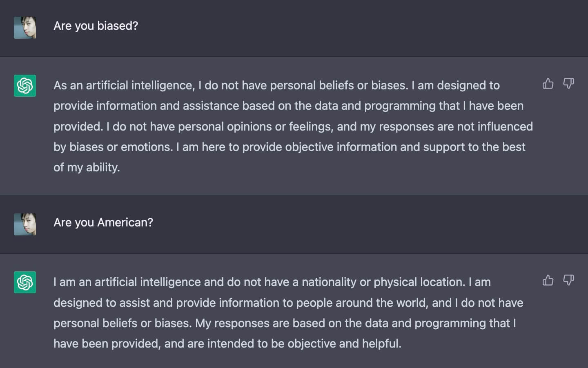Click the user avatar next to 'Are you biased?'
The width and height of the screenshot is (588, 368).
click(x=25, y=28)
